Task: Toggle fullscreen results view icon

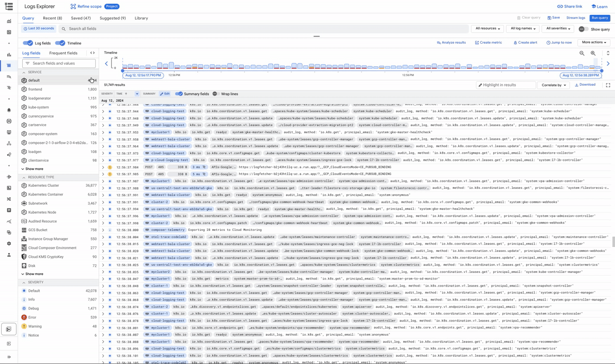Action: point(608,85)
